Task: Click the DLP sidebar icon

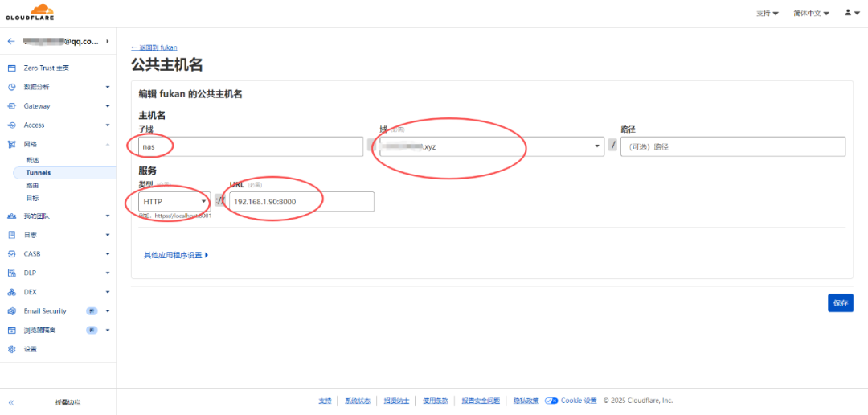Action: (x=11, y=273)
